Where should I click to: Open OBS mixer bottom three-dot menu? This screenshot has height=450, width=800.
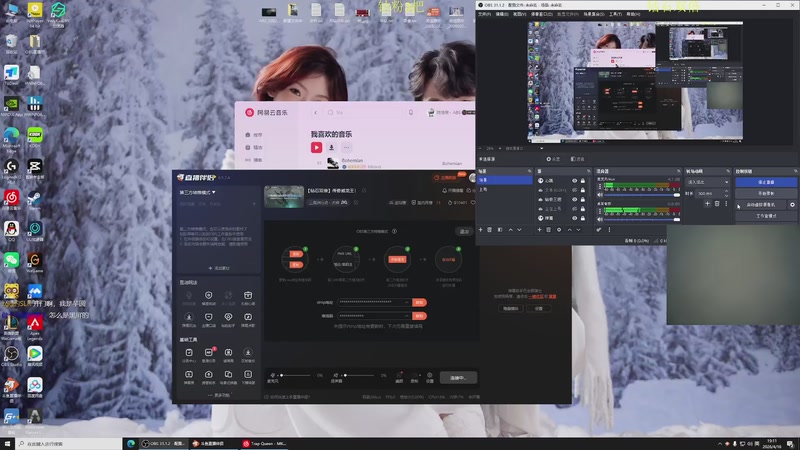[x=609, y=230]
